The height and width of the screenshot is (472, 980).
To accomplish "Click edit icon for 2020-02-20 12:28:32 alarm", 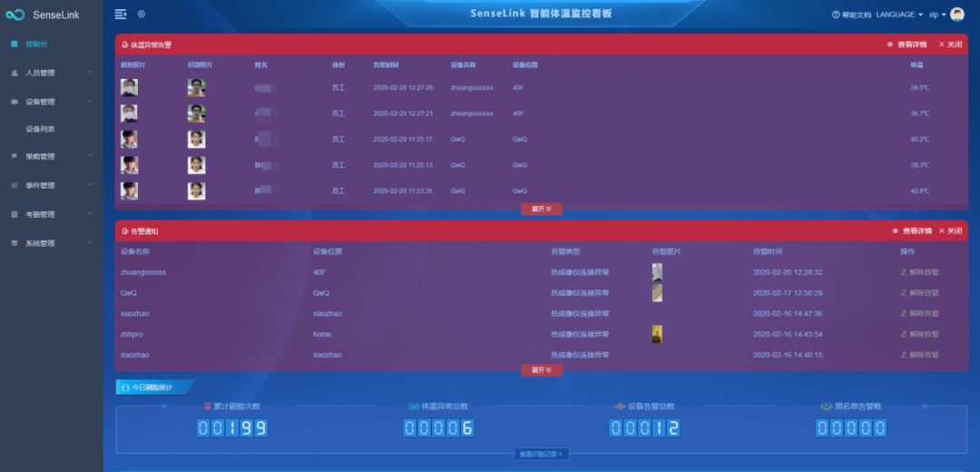I will 903,272.
